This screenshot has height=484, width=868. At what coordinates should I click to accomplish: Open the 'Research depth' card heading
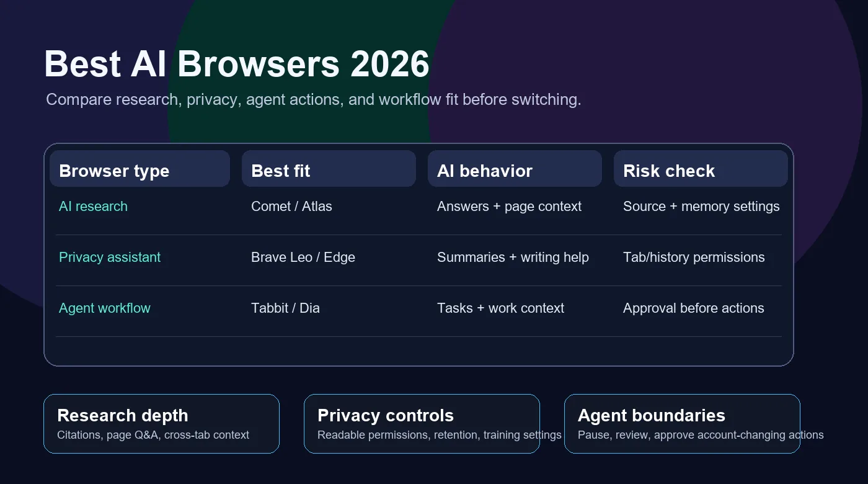coord(122,416)
